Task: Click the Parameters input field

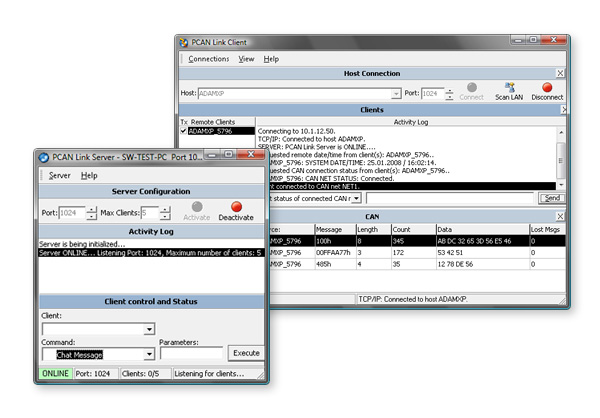Action: (x=192, y=353)
